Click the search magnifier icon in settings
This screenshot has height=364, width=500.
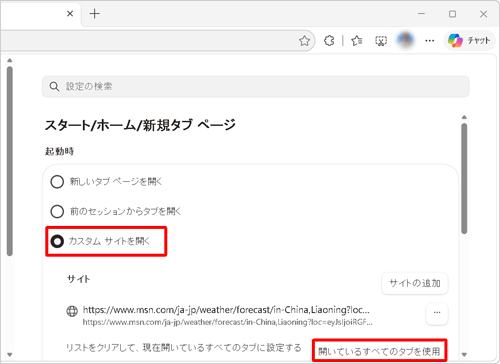54,87
